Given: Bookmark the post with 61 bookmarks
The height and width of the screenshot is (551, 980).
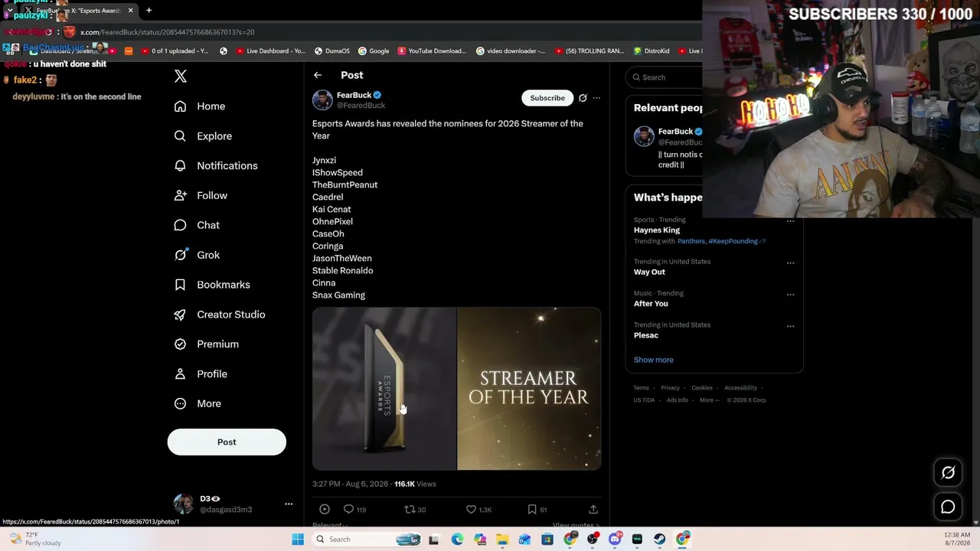Looking at the screenshot, I should point(537,509).
